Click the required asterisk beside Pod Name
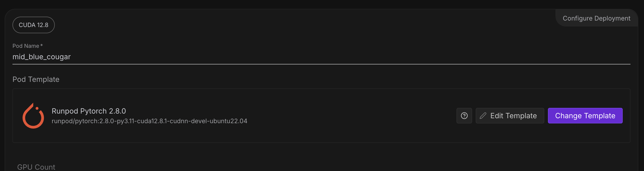 click(x=42, y=45)
